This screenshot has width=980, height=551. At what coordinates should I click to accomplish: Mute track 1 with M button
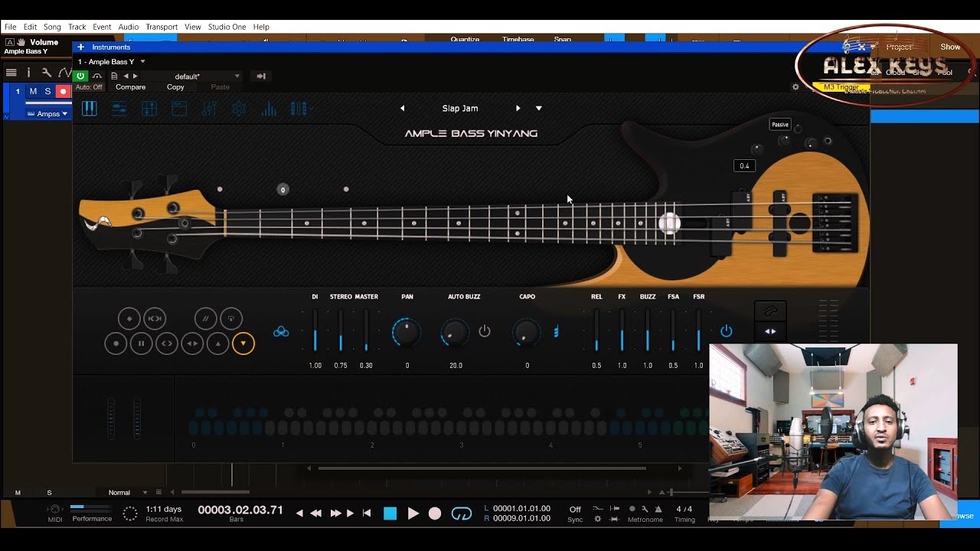pyautogui.click(x=33, y=92)
